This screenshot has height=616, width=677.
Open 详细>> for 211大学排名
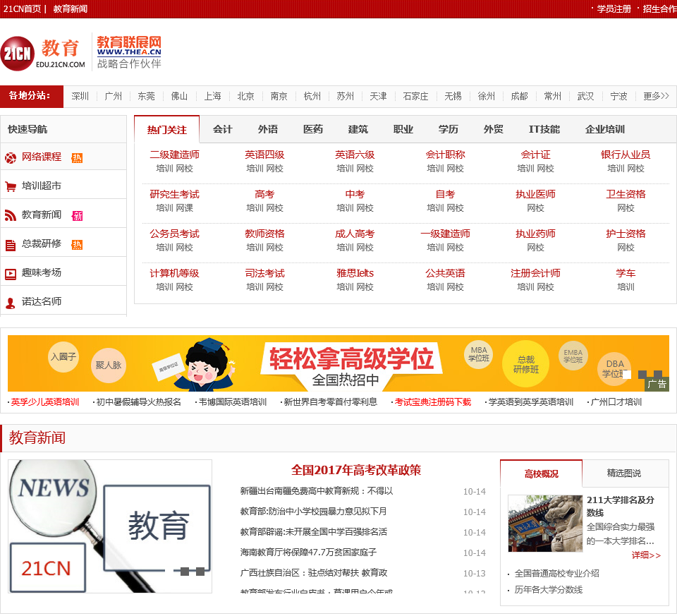coord(646,555)
